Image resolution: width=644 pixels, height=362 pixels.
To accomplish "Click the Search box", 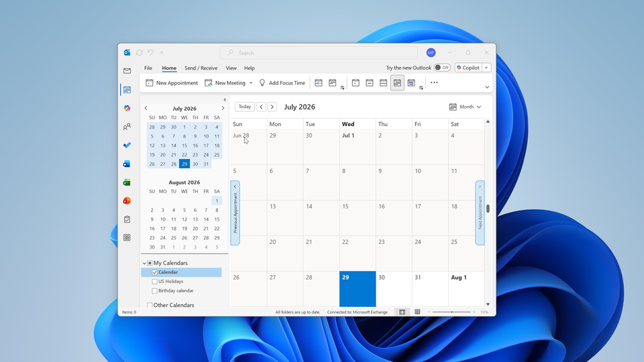I will coord(319,52).
